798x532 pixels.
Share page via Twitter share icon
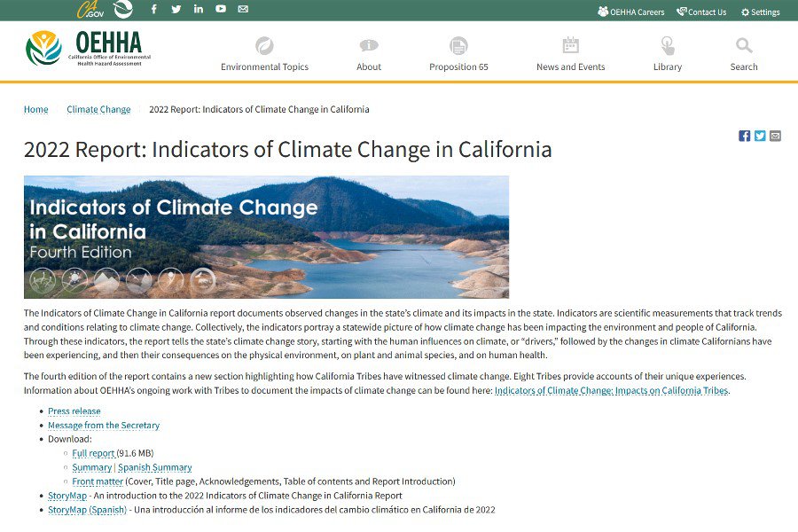pyautogui.click(x=760, y=136)
